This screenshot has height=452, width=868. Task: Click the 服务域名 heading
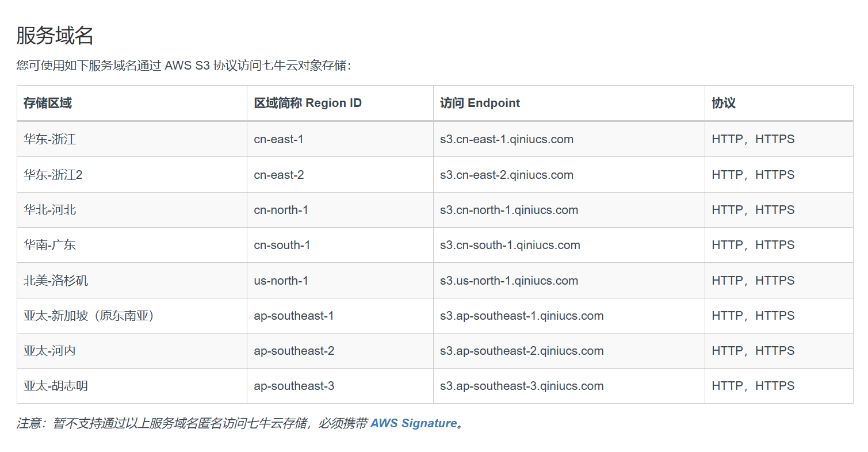pyautogui.click(x=55, y=36)
